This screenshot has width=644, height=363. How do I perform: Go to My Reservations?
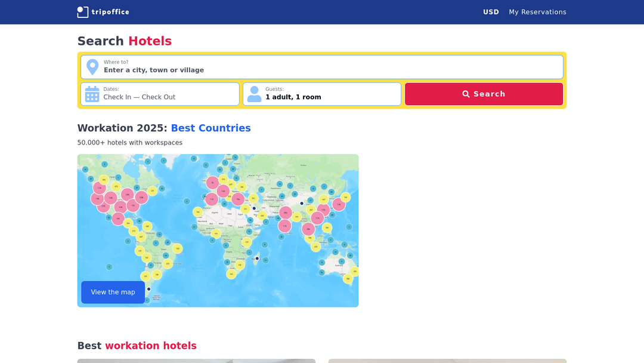pyautogui.click(x=537, y=12)
